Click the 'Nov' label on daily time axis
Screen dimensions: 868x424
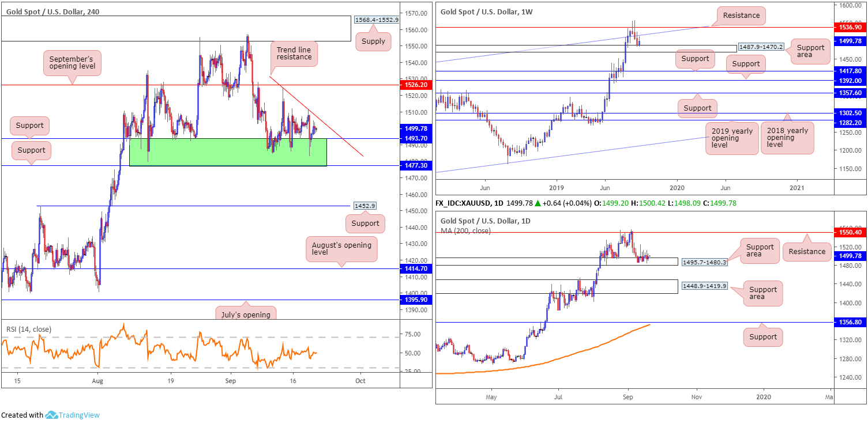coord(696,397)
